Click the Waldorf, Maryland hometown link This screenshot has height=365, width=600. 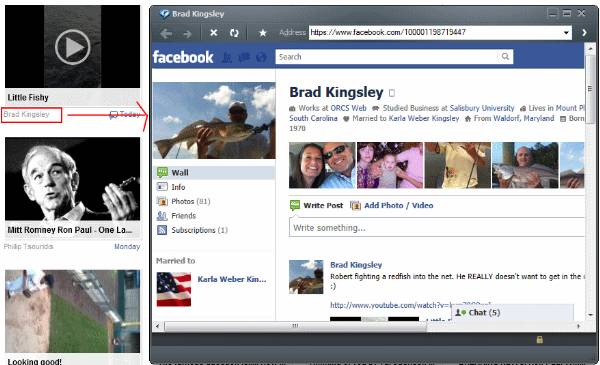(523, 119)
